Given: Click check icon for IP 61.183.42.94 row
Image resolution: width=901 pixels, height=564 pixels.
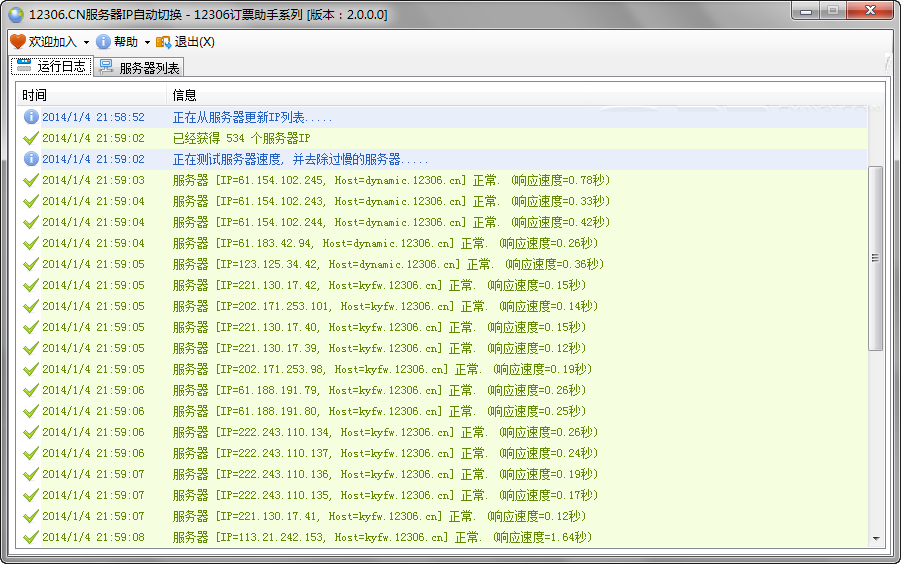Looking at the screenshot, I should tap(31, 243).
